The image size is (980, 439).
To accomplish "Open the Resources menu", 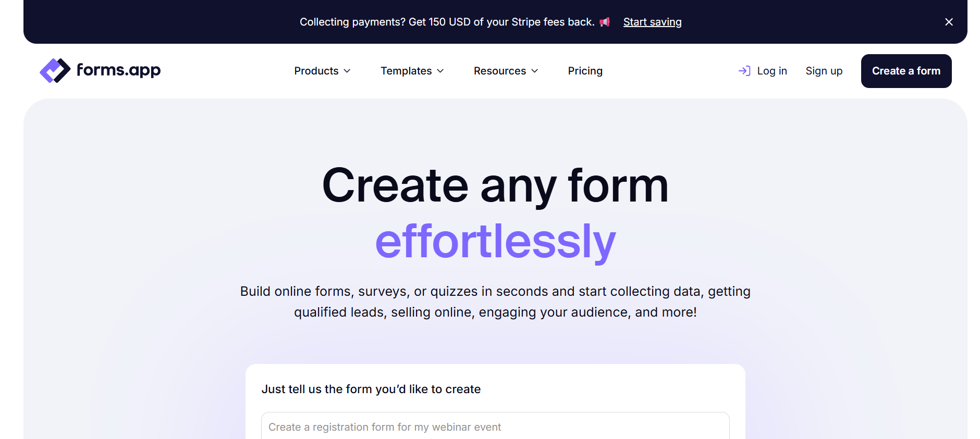I will click(x=506, y=71).
